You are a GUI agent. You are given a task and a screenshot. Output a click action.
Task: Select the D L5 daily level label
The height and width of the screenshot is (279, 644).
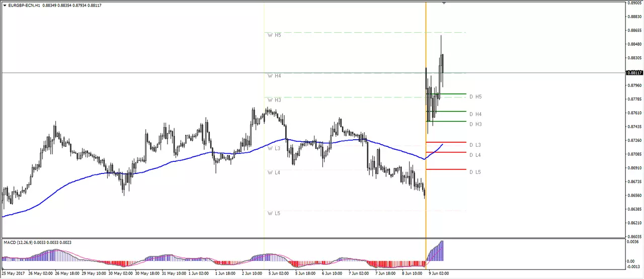pos(475,172)
